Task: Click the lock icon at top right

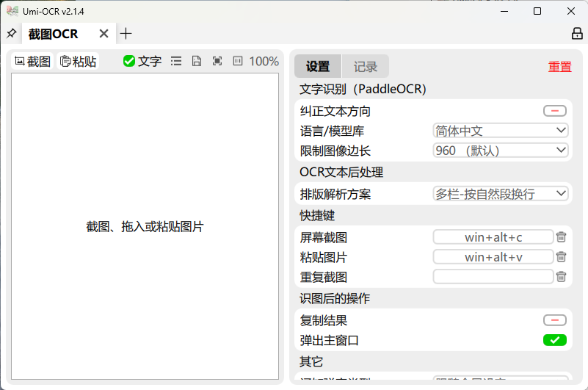Action: point(577,34)
